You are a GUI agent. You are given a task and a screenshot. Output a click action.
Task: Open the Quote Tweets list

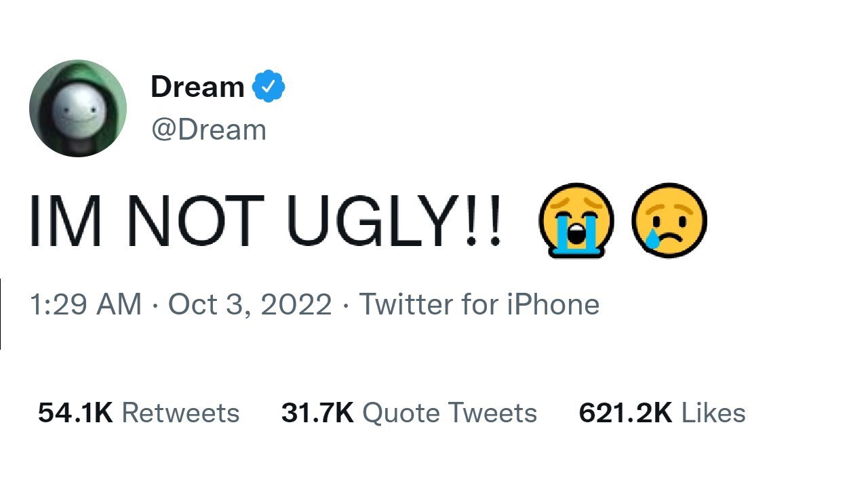450,413
